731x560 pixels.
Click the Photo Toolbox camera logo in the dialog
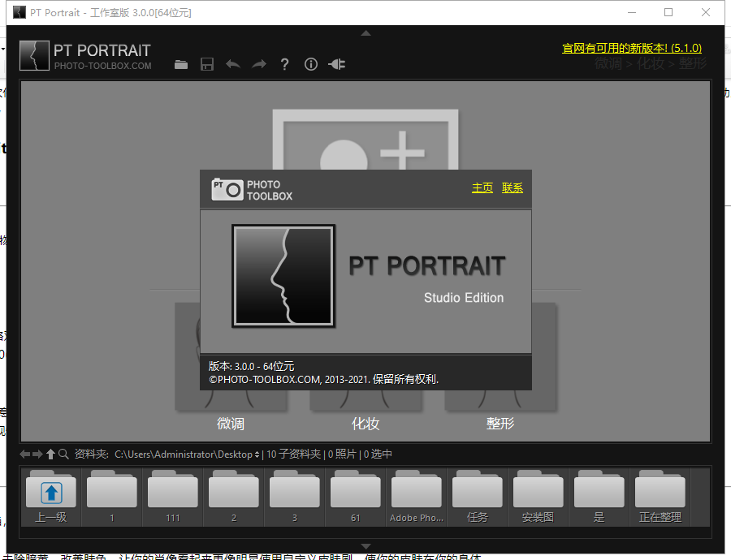pos(227,189)
